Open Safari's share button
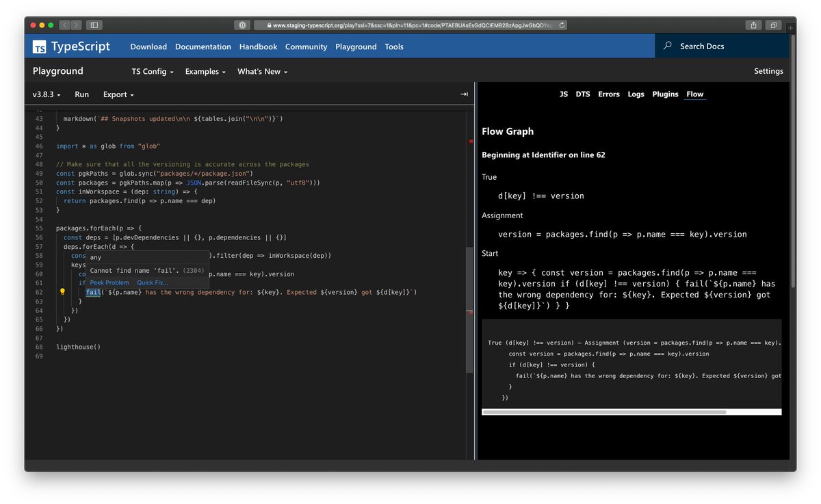The height and width of the screenshot is (504, 821). point(753,25)
